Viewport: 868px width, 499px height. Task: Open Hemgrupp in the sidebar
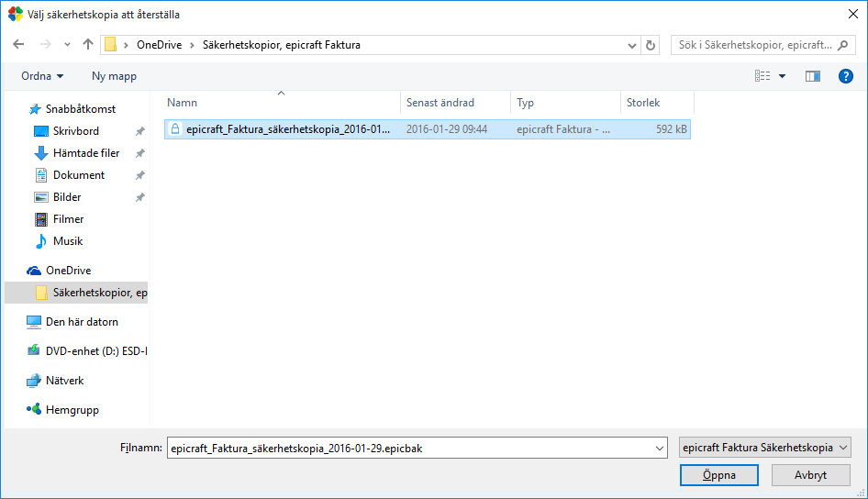point(72,410)
